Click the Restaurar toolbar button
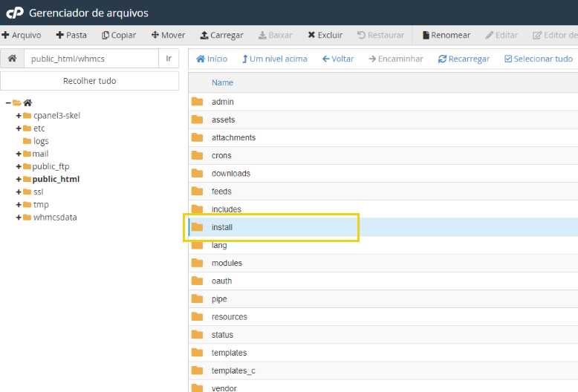The image size is (578, 392). (380, 35)
